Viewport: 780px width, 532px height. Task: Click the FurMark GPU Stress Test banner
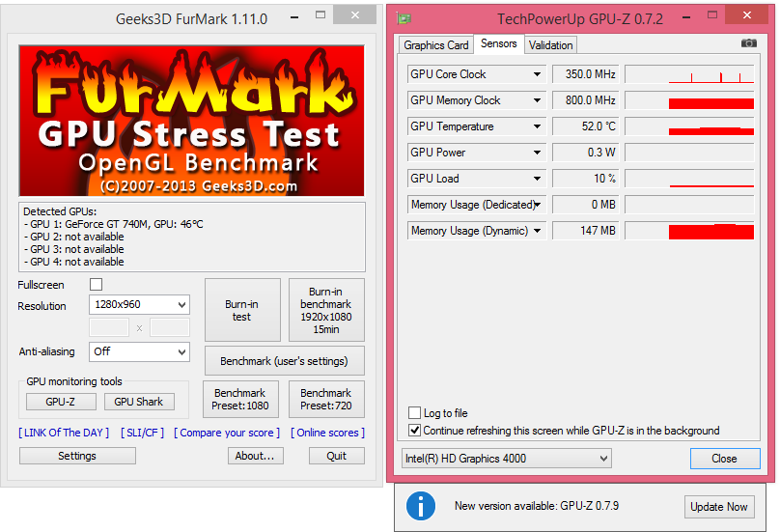coord(191,121)
